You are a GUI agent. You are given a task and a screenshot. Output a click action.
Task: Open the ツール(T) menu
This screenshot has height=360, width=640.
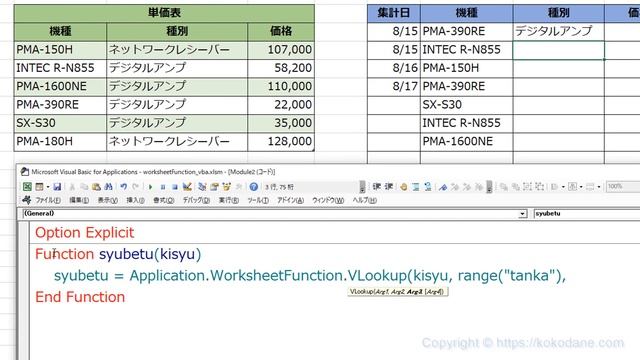point(258,200)
